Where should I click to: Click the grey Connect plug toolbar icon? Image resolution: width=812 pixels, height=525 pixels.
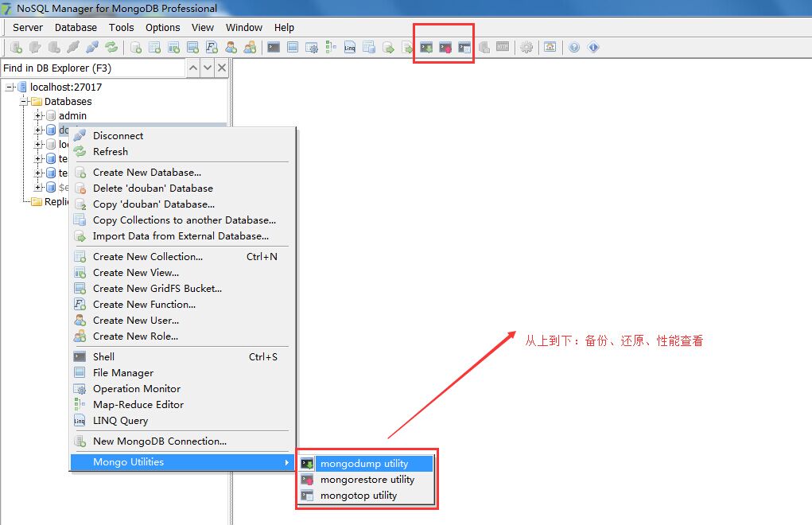[73, 48]
